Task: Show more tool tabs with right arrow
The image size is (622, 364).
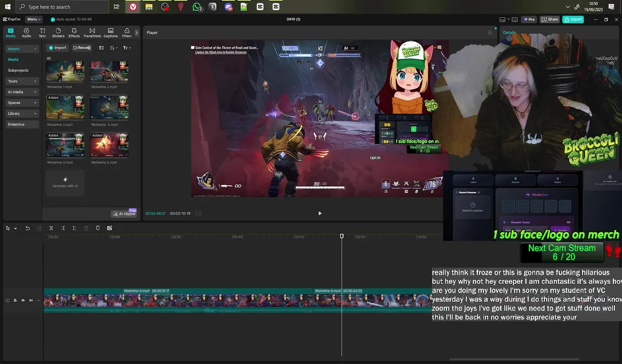Action: point(137,33)
